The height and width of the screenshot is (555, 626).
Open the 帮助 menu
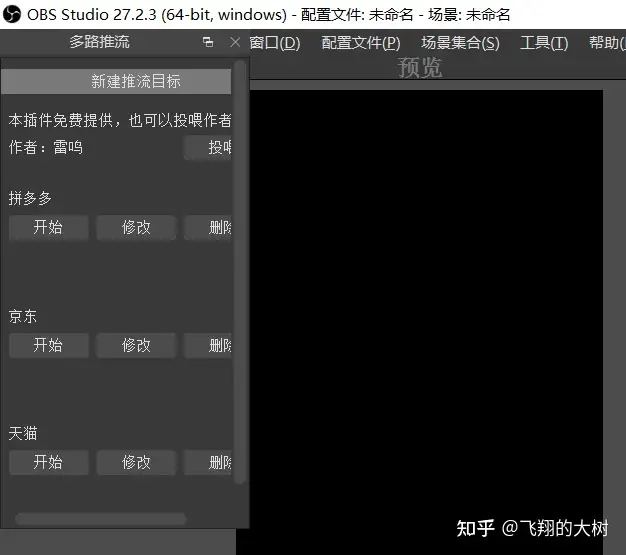[607, 42]
